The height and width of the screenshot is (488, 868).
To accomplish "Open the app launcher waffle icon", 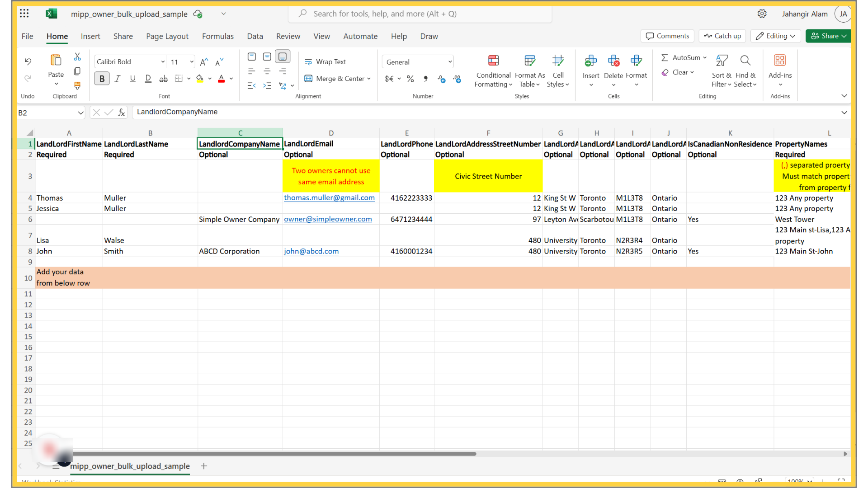I will point(24,14).
